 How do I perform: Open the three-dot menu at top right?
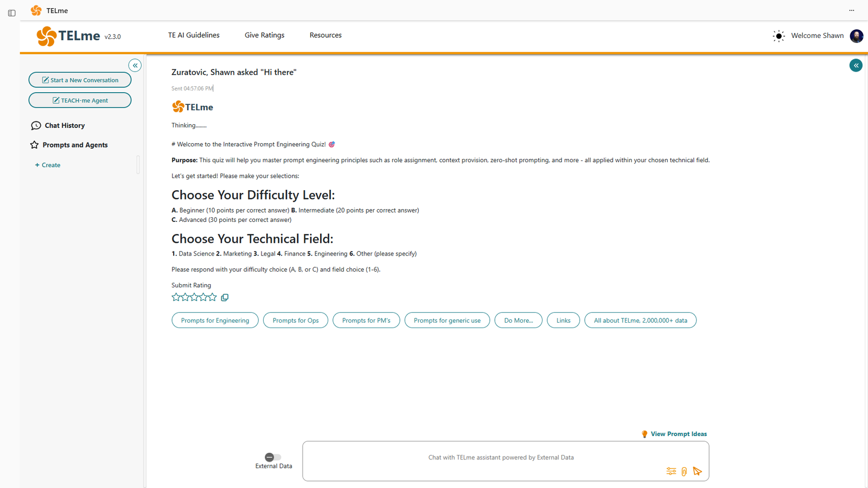tap(851, 10)
